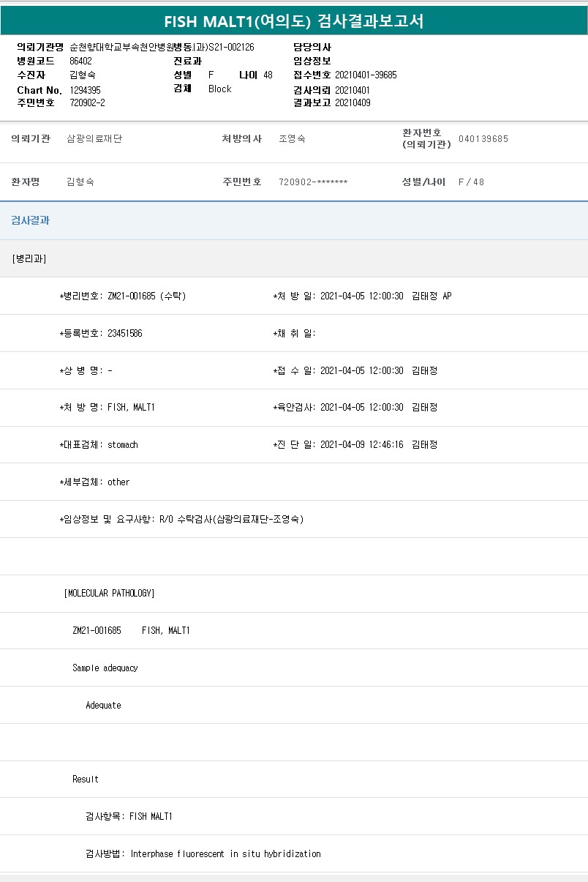
Task: Select the 접수번호 20210401-39685 field
Action: 366,75
